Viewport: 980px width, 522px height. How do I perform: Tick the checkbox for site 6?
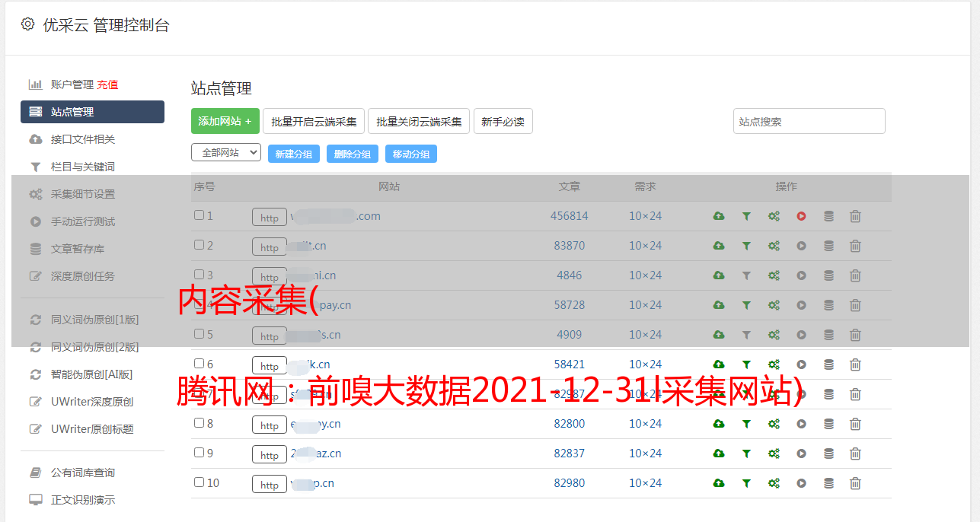click(199, 364)
